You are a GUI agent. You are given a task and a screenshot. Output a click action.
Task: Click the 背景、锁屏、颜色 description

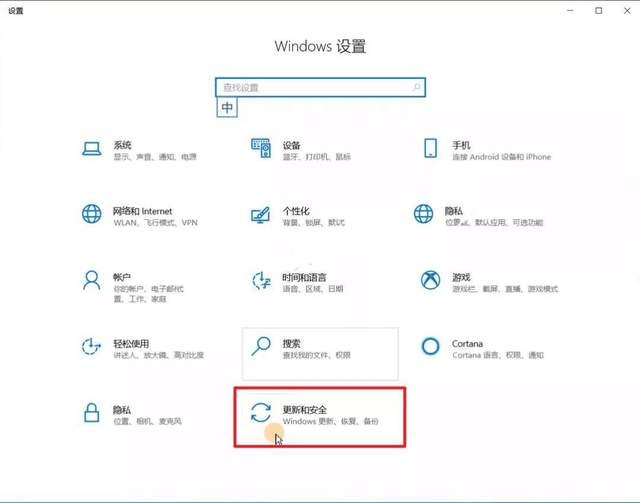click(x=314, y=223)
